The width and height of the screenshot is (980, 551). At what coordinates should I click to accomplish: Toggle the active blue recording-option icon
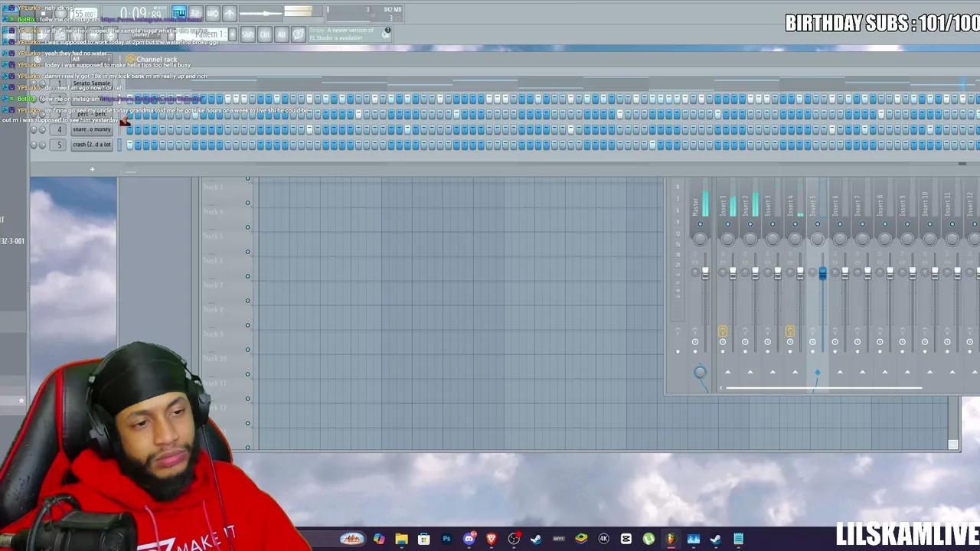click(178, 12)
